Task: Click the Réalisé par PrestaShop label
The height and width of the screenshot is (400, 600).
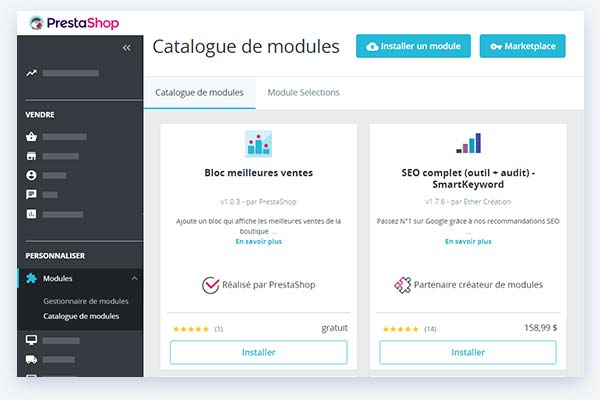Action: click(269, 285)
